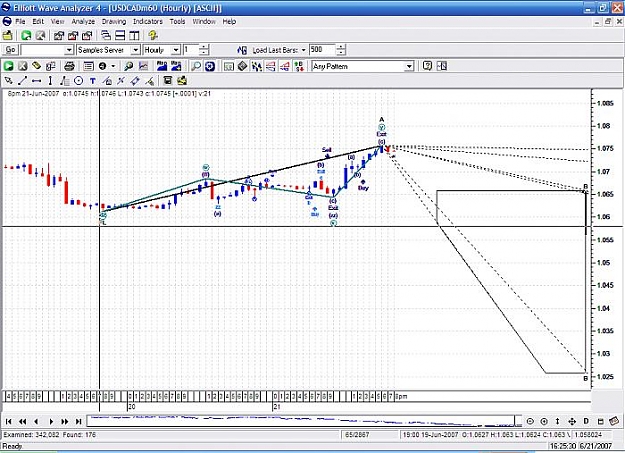Click the rewind double-left arrow button
Image resolution: width=625 pixels, height=453 pixels.
click(22, 421)
